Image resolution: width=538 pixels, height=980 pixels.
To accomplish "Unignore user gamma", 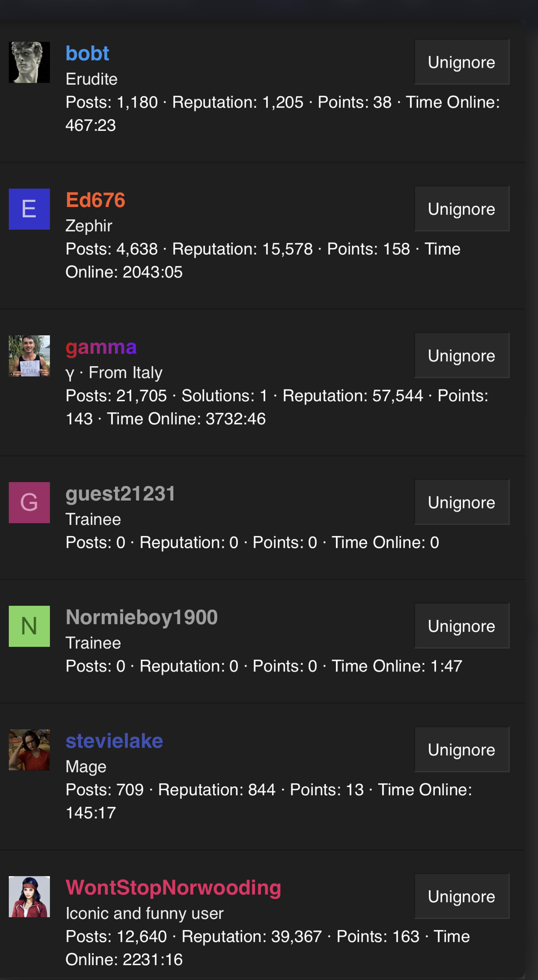I will pos(462,356).
